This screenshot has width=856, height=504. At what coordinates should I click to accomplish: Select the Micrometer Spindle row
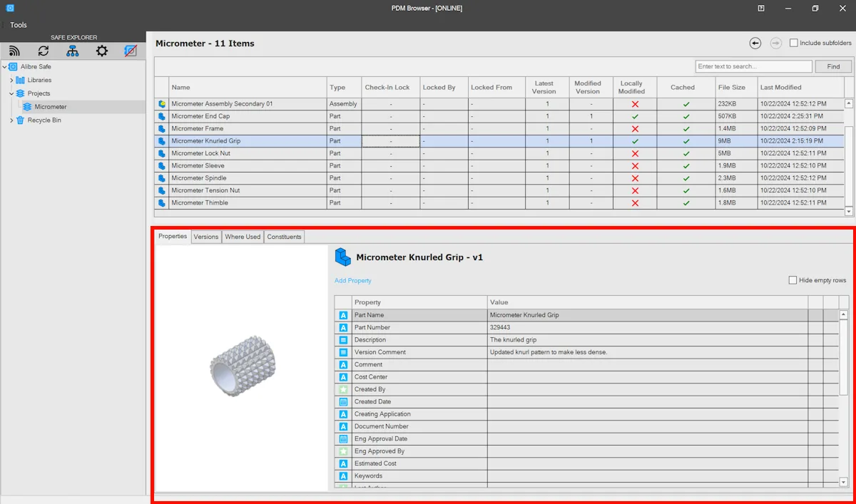click(x=499, y=178)
